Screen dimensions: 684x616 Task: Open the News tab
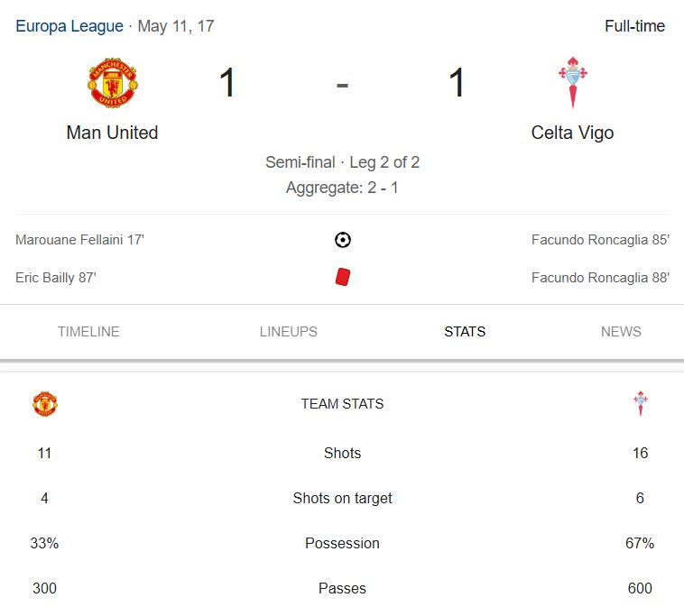621,332
